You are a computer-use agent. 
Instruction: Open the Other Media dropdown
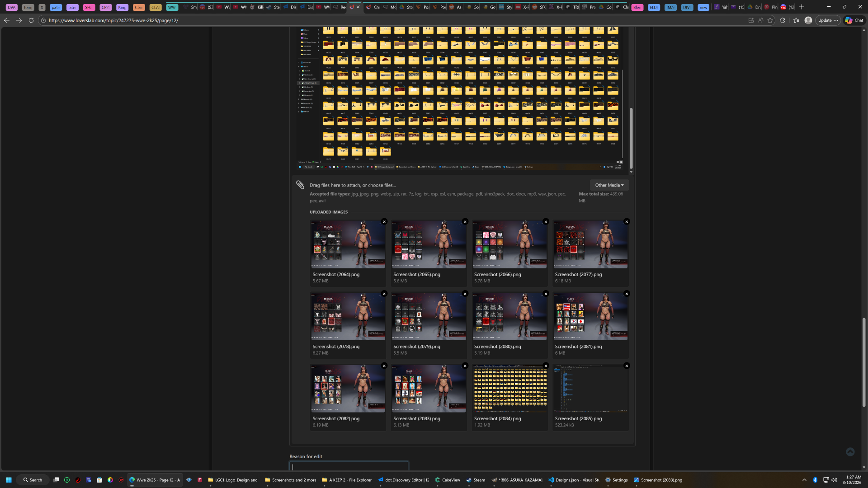609,185
